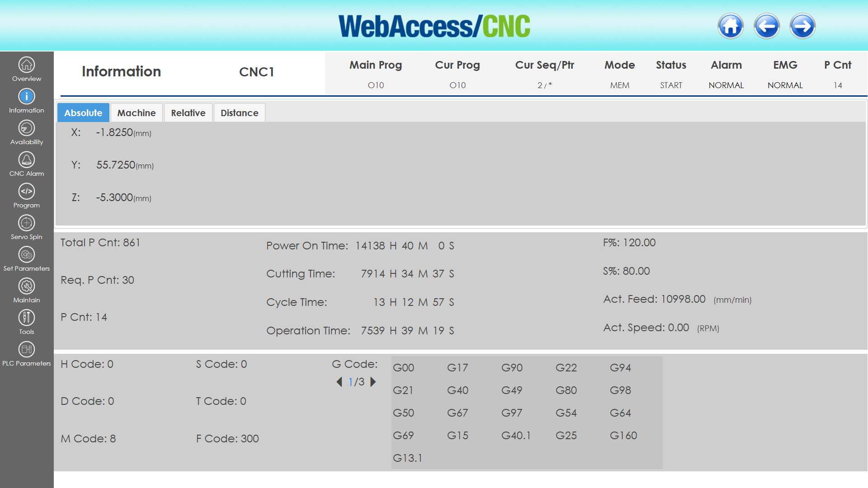Show next G Code page arrow

[x=373, y=382]
